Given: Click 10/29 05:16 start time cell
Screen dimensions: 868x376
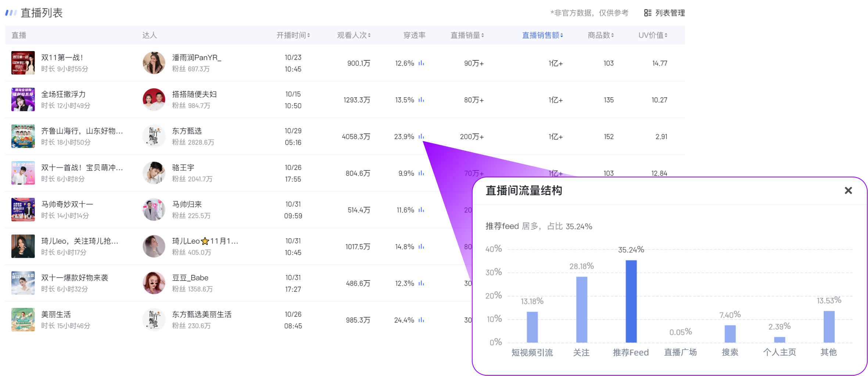Looking at the screenshot, I should (x=293, y=137).
